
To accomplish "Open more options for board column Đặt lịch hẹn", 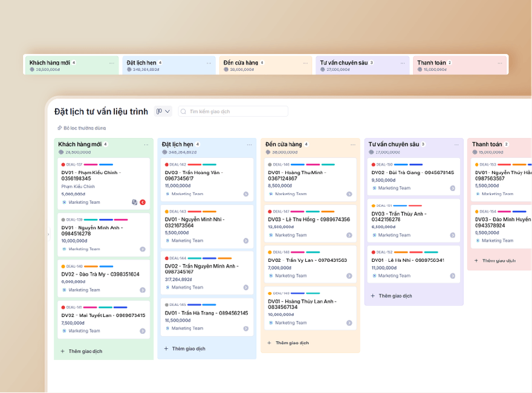I will pyautogui.click(x=249, y=145).
